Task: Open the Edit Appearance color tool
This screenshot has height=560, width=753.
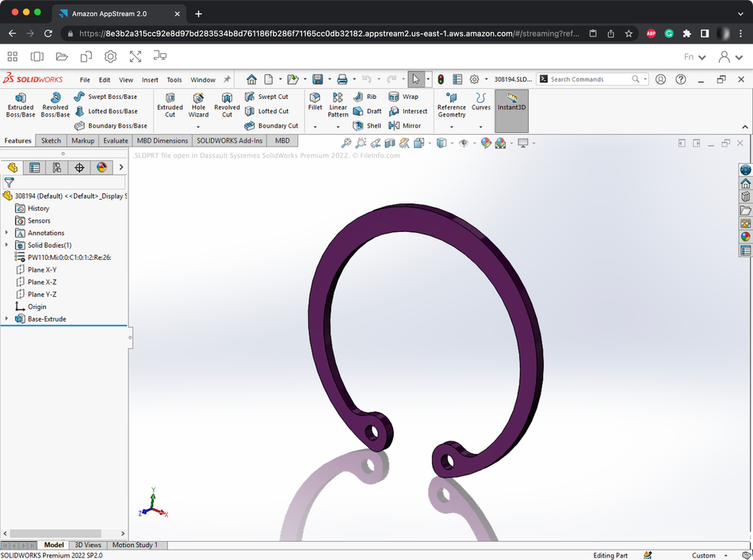Action: [x=485, y=143]
